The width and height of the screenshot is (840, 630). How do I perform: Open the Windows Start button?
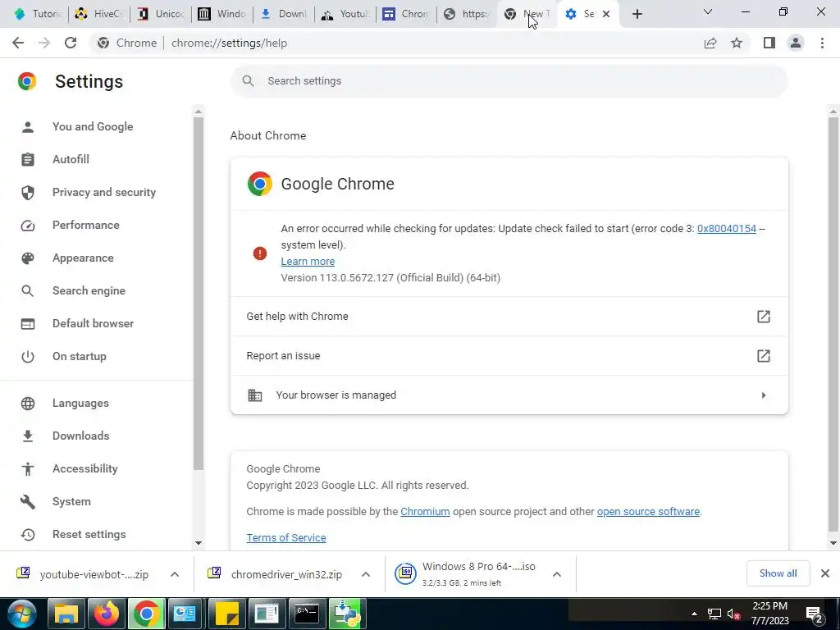click(22, 614)
